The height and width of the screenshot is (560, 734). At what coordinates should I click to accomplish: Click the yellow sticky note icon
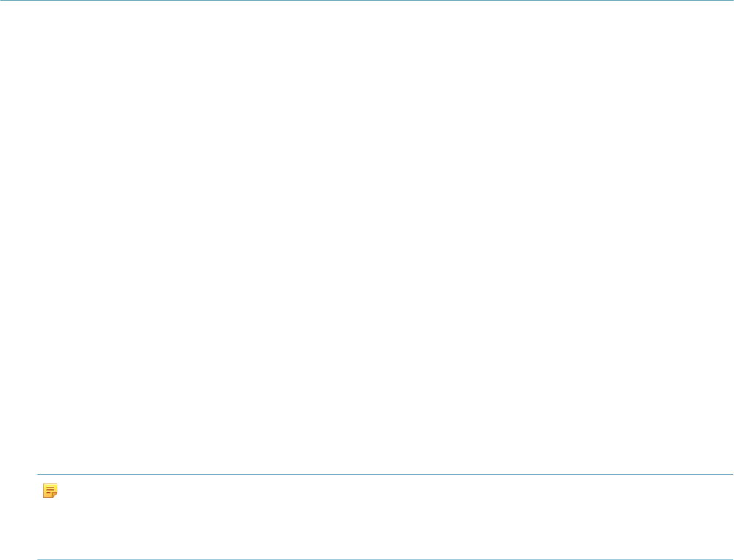tap(50, 490)
